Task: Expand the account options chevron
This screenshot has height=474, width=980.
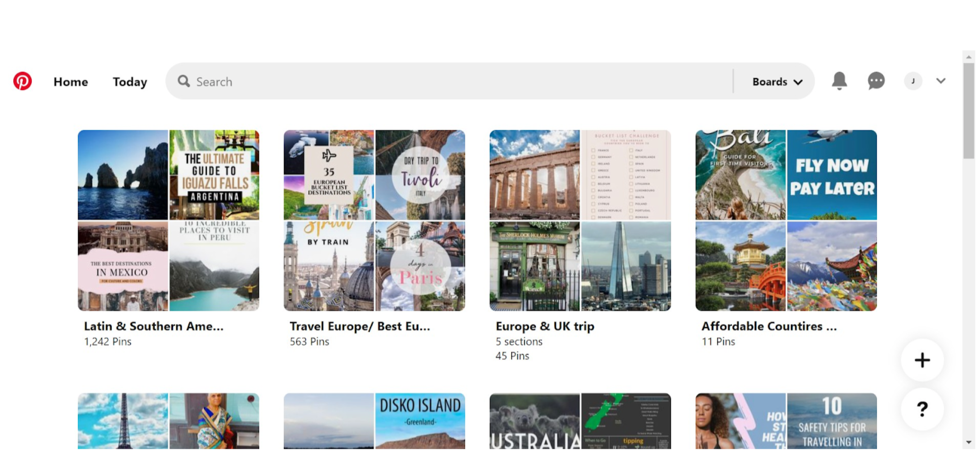Action: 941,81
